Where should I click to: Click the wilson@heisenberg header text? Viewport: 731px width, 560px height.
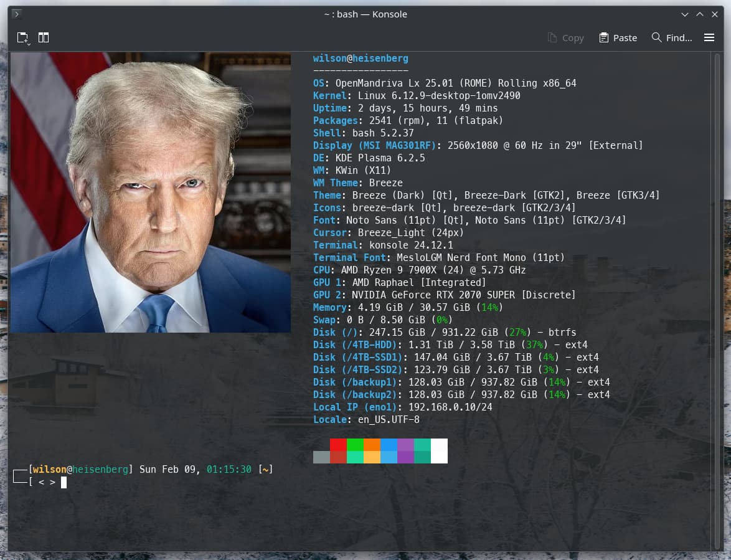pyautogui.click(x=361, y=59)
